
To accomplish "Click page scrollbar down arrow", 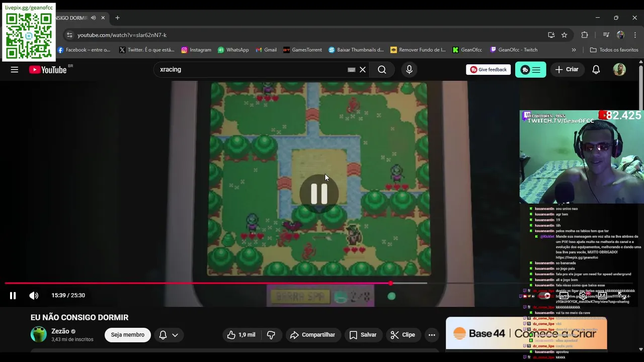I will tap(640, 349).
